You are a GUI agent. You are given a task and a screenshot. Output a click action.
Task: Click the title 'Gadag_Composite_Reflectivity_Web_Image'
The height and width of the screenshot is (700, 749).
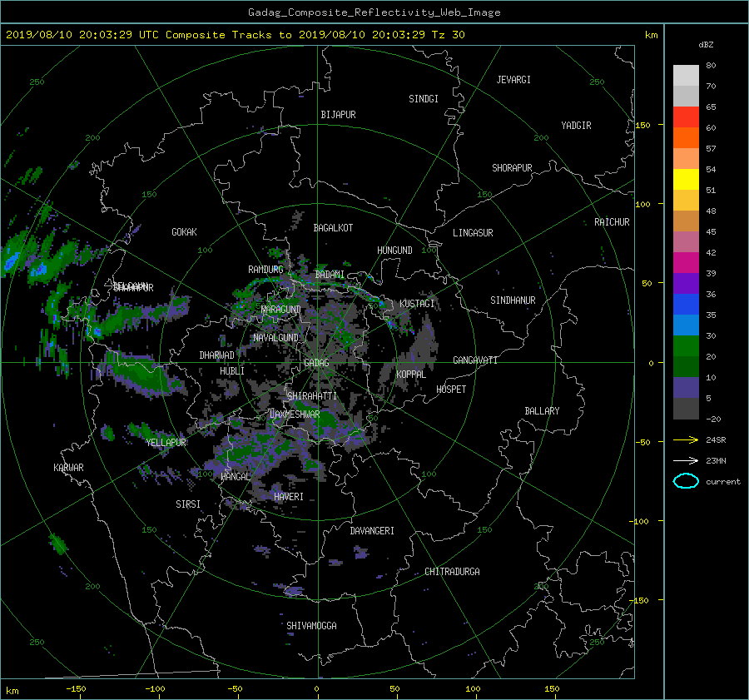374,12
